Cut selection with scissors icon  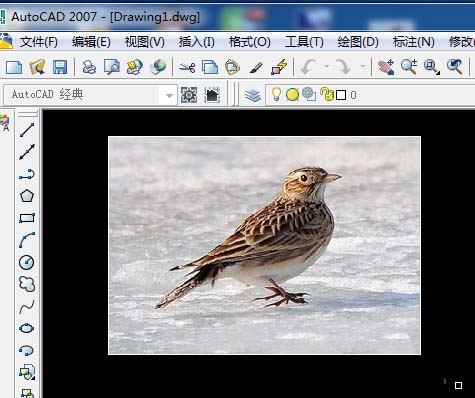[187, 68]
